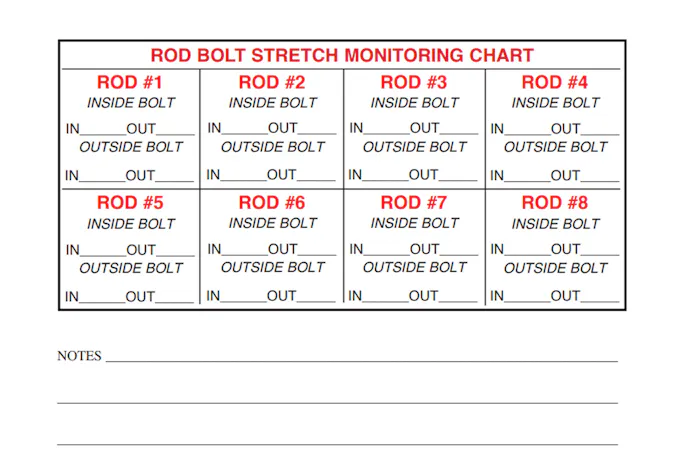Click ROD #1 outside bolt OUT blank
688x459 pixels.
(x=175, y=178)
